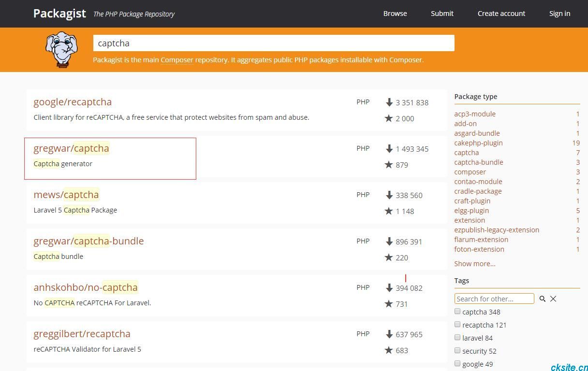This screenshot has height=371, width=588.
Task: Filter by cradle-package package type
Action: click(x=478, y=191)
